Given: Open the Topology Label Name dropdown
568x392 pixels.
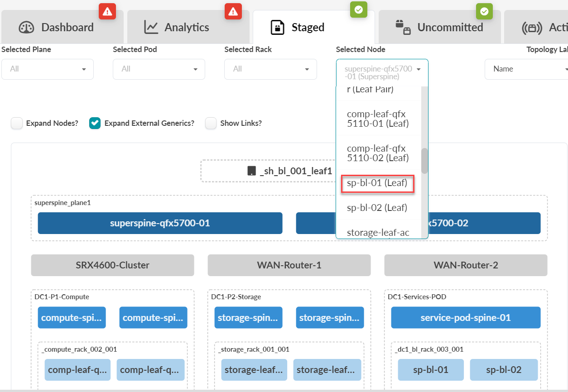Looking at the screenshot, I should coord(526,69).
